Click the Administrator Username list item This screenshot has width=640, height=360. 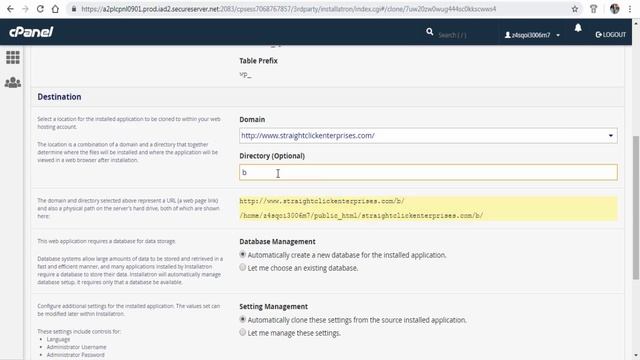(x=76, y=347)
